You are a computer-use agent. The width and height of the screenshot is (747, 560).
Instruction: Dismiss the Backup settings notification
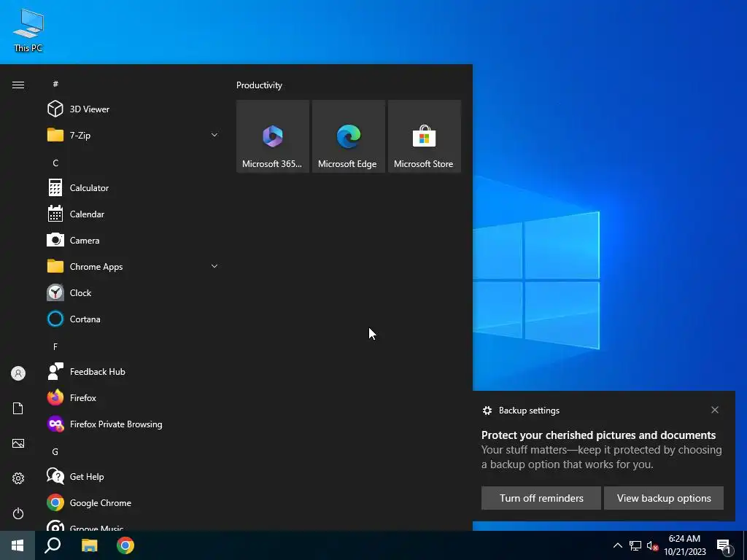[715, 410]
